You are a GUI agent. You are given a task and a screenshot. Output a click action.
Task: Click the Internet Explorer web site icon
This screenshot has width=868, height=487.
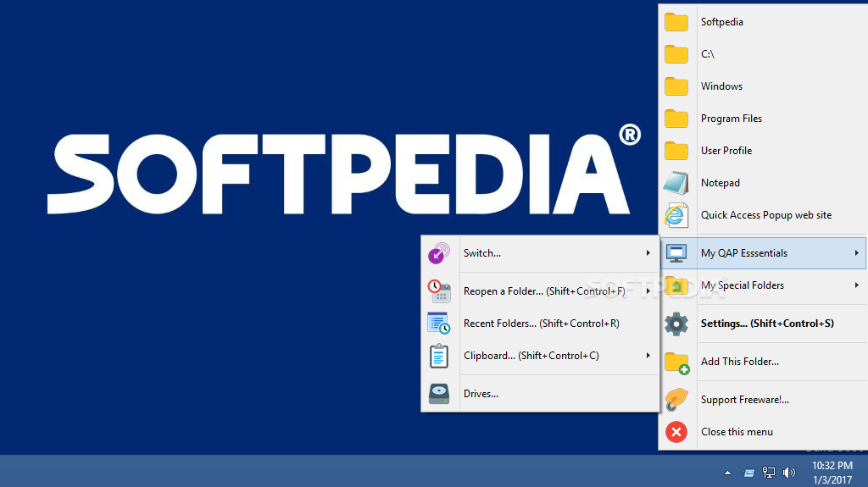(676, 215)
